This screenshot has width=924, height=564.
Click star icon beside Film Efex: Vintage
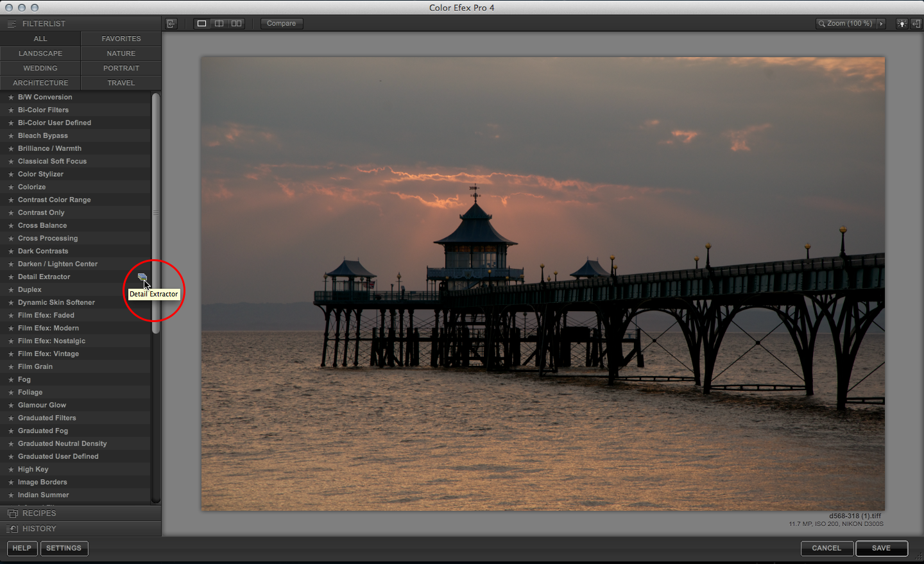point(11,354)
